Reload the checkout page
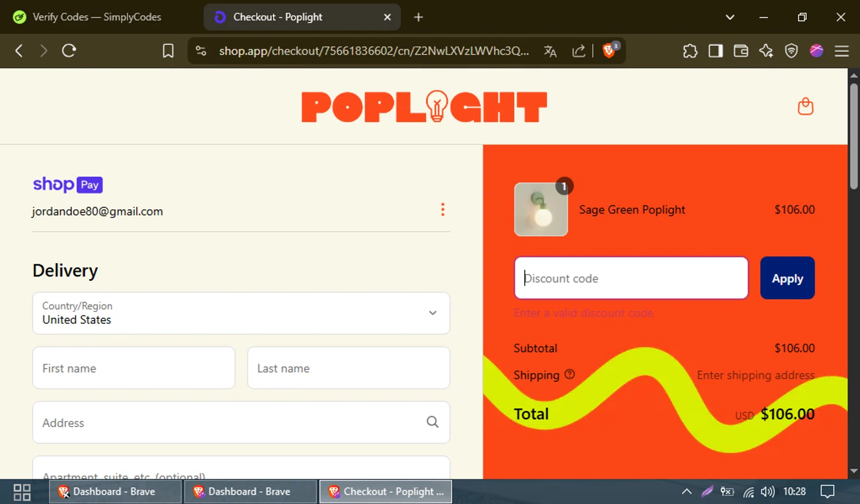860x504 pixels. 69,50
